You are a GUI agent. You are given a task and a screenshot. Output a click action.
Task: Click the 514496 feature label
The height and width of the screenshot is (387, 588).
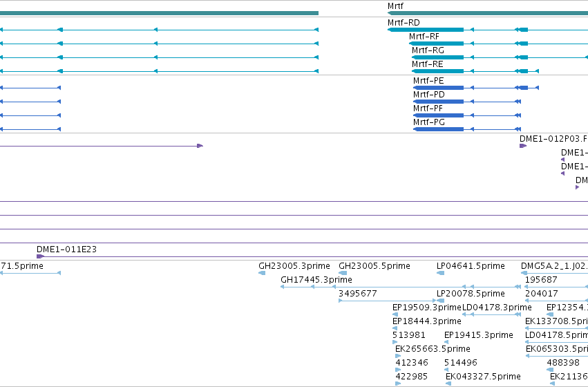point(460,363)
